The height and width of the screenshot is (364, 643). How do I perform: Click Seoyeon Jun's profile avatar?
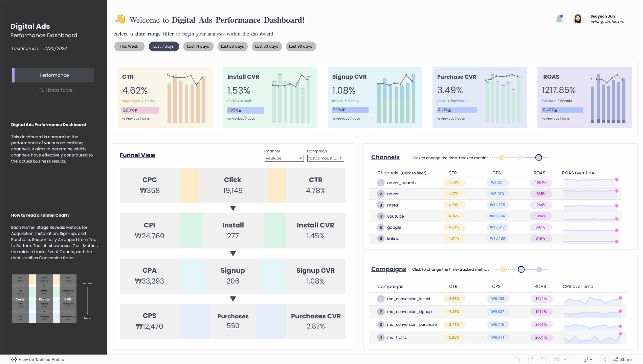[577, 19]
